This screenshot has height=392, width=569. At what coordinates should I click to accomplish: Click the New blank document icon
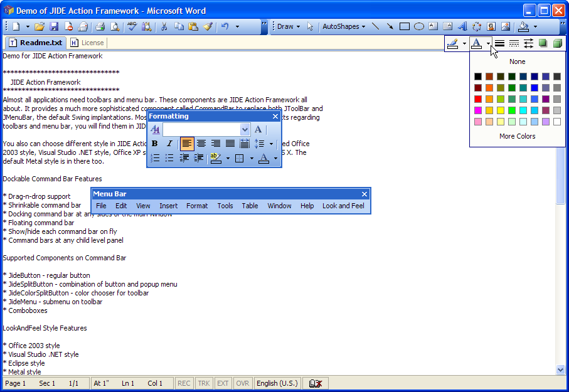coord(16,26)
